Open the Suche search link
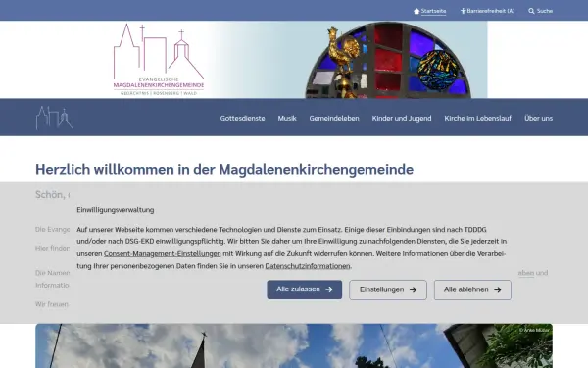Image resolution: width=588 pixels, height=368 pixels. point(545,11)
